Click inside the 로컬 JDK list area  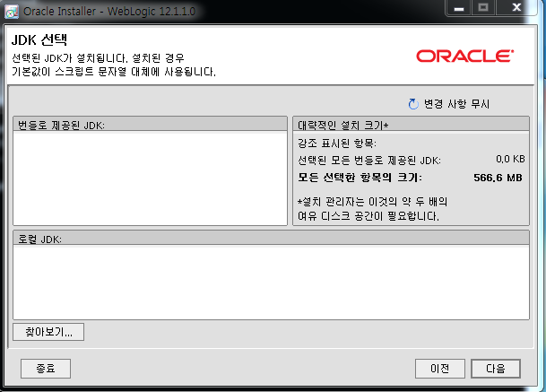pos(271,282)
